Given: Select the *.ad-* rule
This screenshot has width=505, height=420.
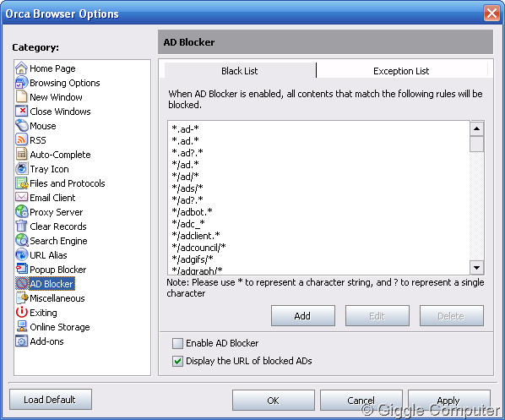Looking at the screenshot, I should 185,129.
